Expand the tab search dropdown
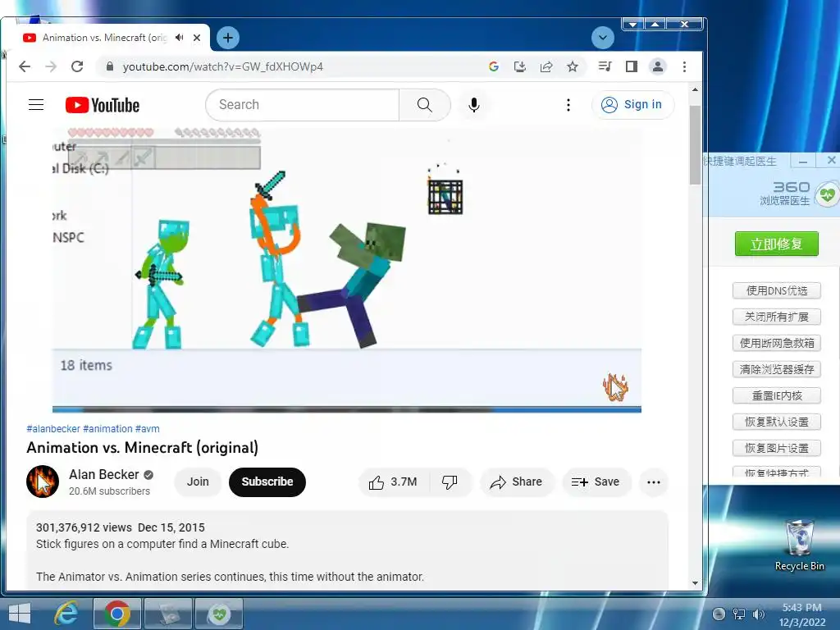The image size is (840, 630). tap(603, 38)
